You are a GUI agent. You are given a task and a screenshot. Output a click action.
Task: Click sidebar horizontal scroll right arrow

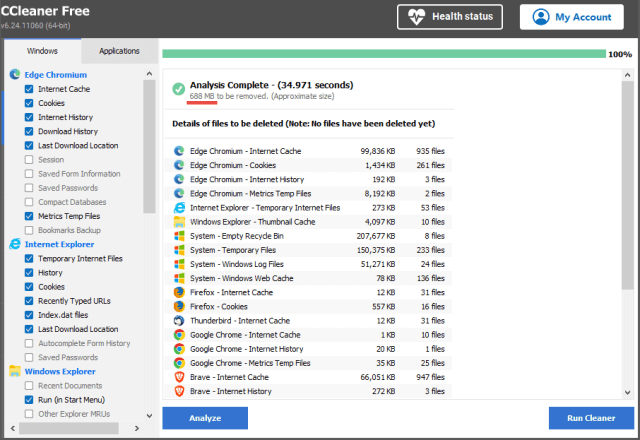point(137,428)
